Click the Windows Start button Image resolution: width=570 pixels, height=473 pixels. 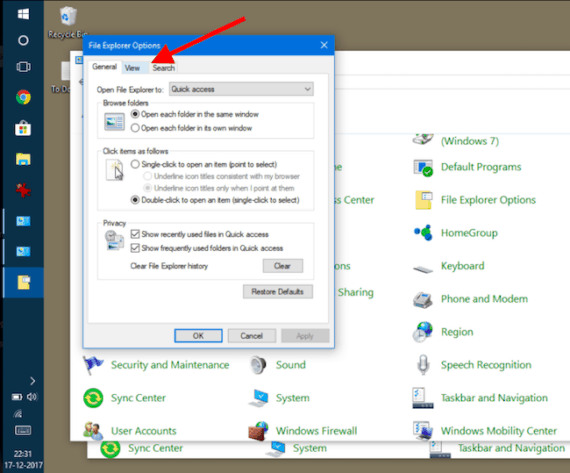23,14
